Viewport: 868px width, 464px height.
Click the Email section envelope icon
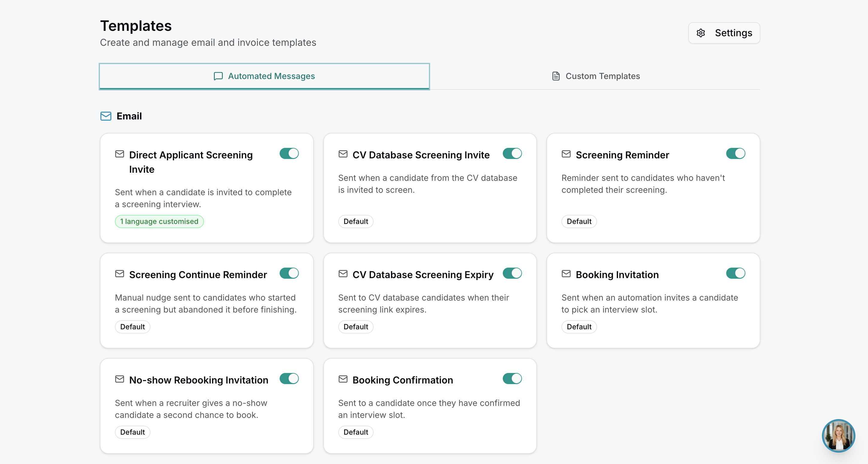[x=106, y=116]
